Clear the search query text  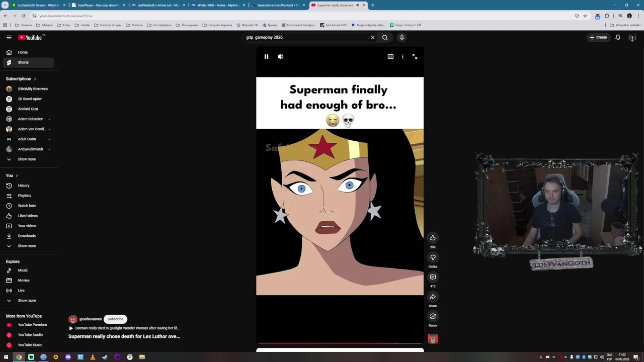(x=373, y=37)
